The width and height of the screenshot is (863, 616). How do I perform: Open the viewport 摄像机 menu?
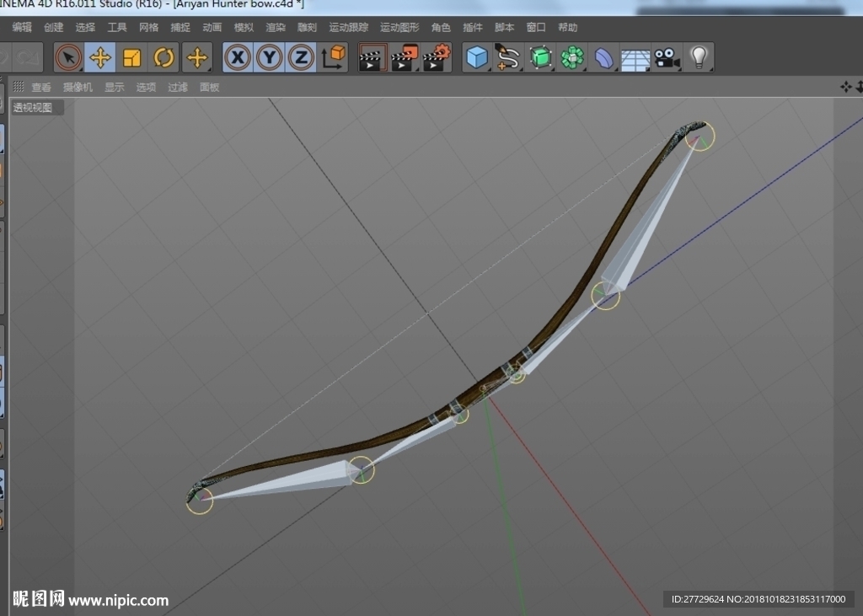78,87
